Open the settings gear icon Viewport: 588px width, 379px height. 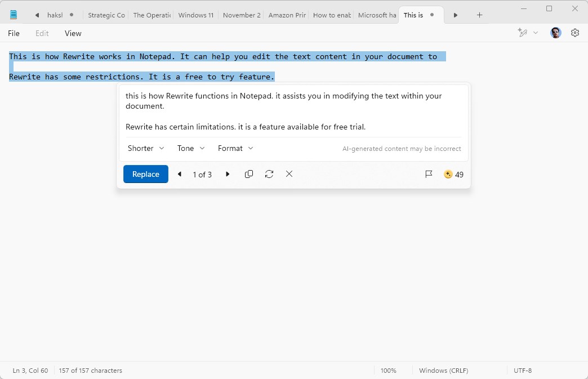point(574,33)
